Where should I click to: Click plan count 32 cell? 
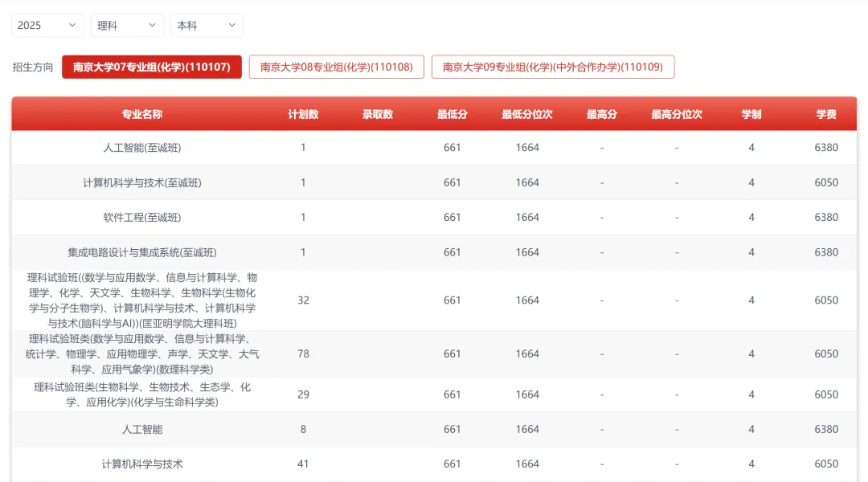303,300
